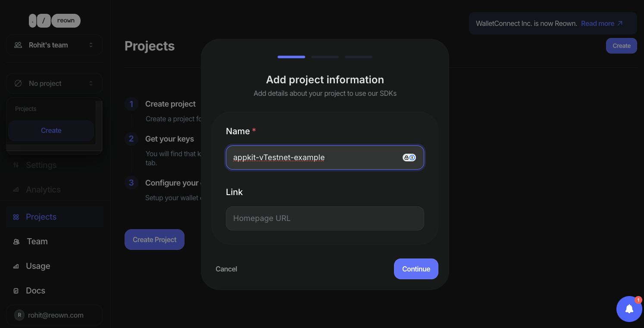Click the reown logo in sidebar
The image size is (644, 328).
point(55,21)
